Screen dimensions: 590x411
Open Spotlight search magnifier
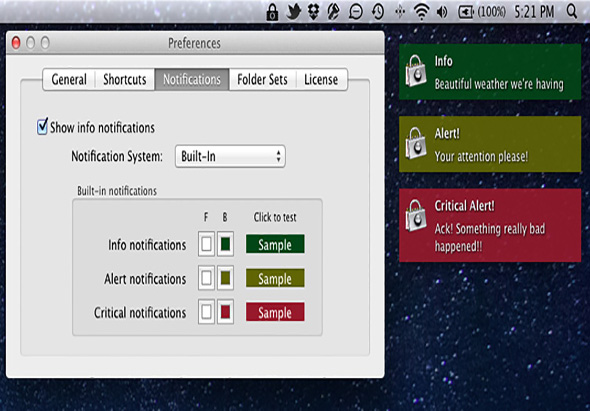click(x=572, y=12)
